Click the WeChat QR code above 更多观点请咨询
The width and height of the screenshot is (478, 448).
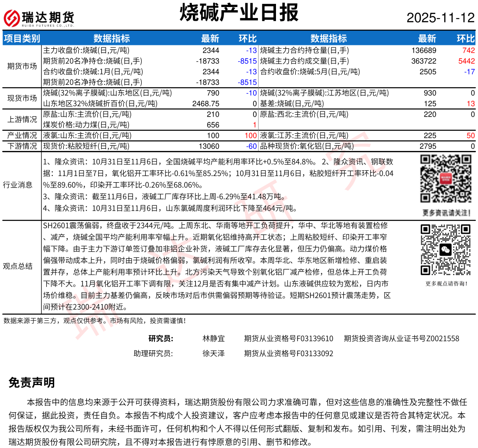(445, 250)
